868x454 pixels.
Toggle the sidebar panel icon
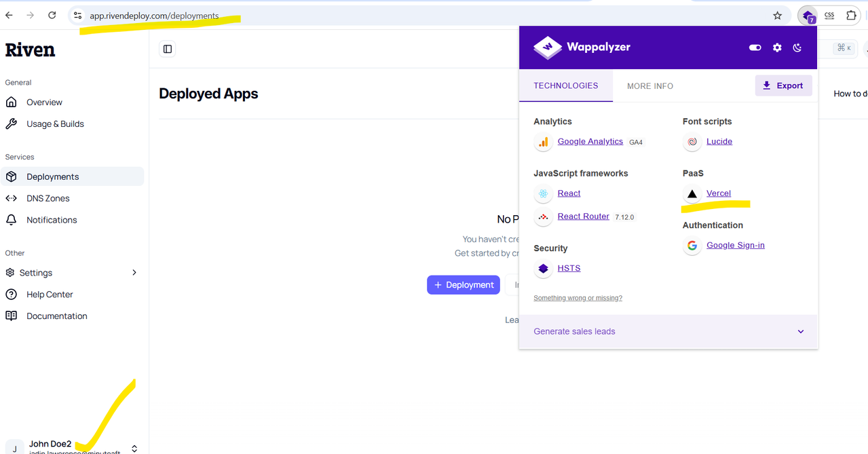tap(168, 49)
